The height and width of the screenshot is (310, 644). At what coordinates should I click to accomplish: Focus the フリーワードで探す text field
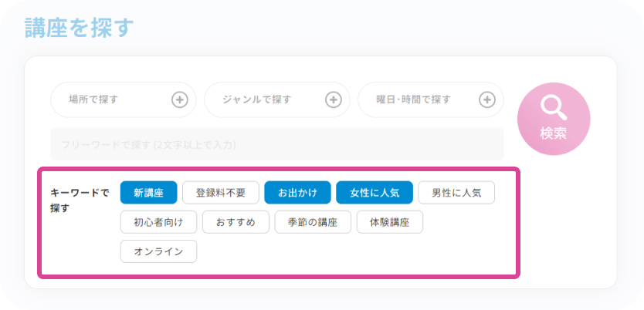tap(276, 144)
